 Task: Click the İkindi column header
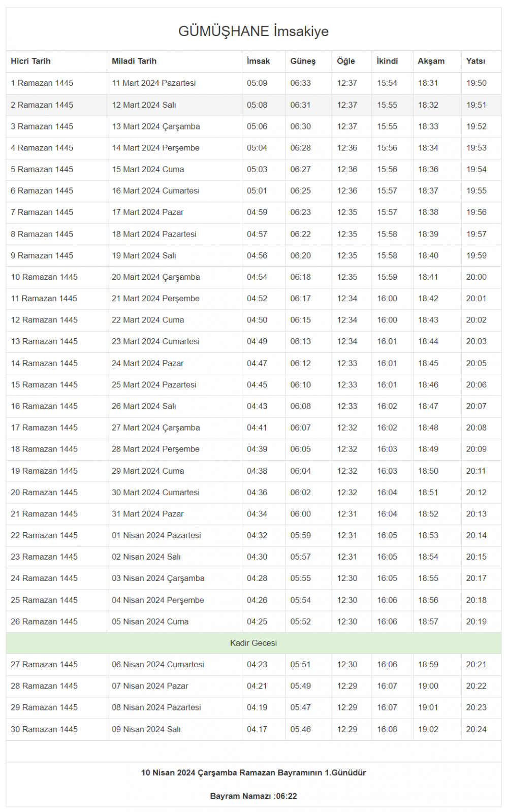pos(387,61)
